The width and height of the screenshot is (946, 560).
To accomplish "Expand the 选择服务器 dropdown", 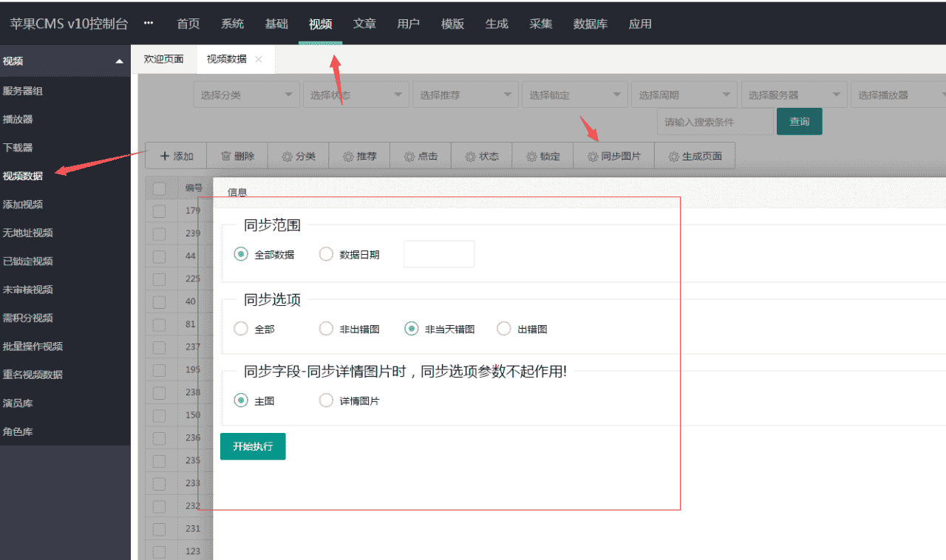I will (793, 94).
